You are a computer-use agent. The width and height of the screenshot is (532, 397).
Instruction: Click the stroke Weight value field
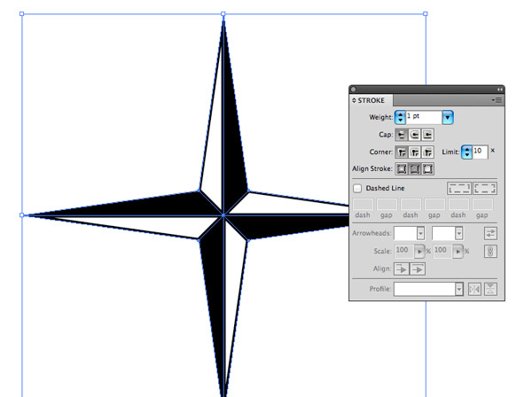pyautogui.click(x=423, y=117)
